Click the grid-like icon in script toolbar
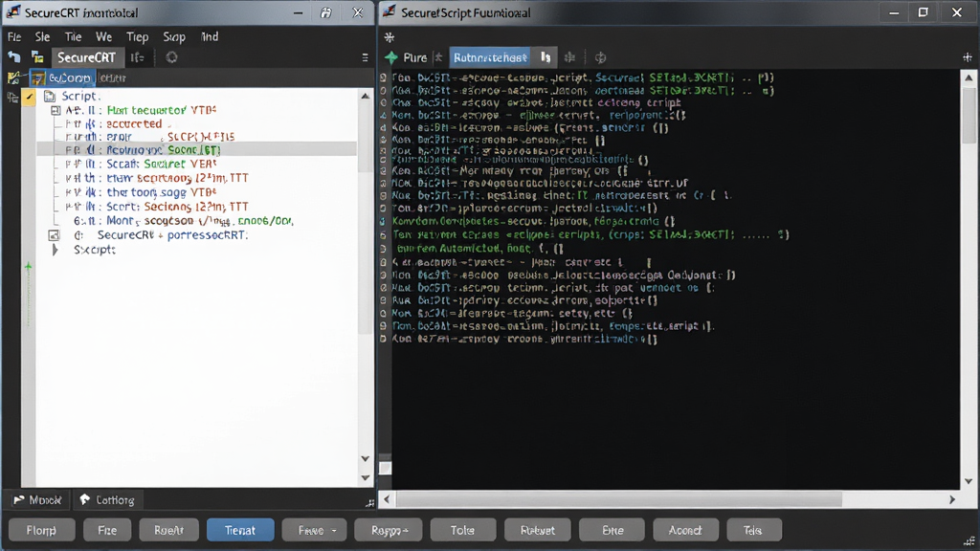 [569, 57]
